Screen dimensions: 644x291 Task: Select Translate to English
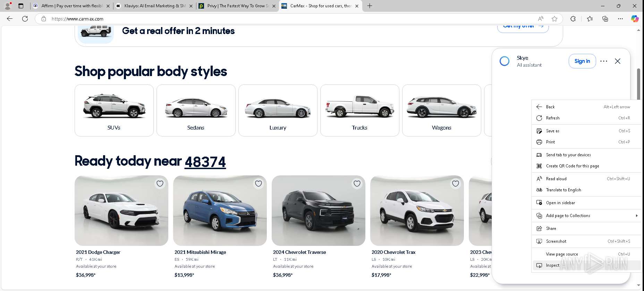586,190
